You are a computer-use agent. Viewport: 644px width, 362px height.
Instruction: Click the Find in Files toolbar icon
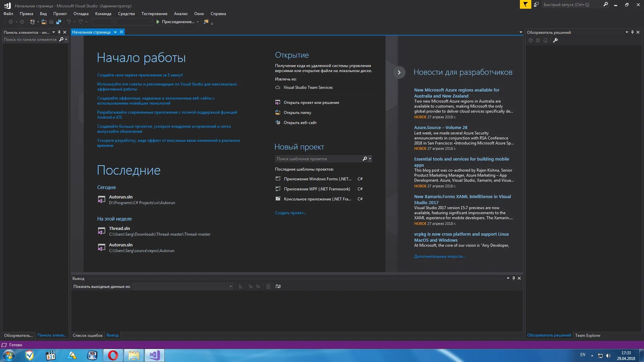[206, 22]
